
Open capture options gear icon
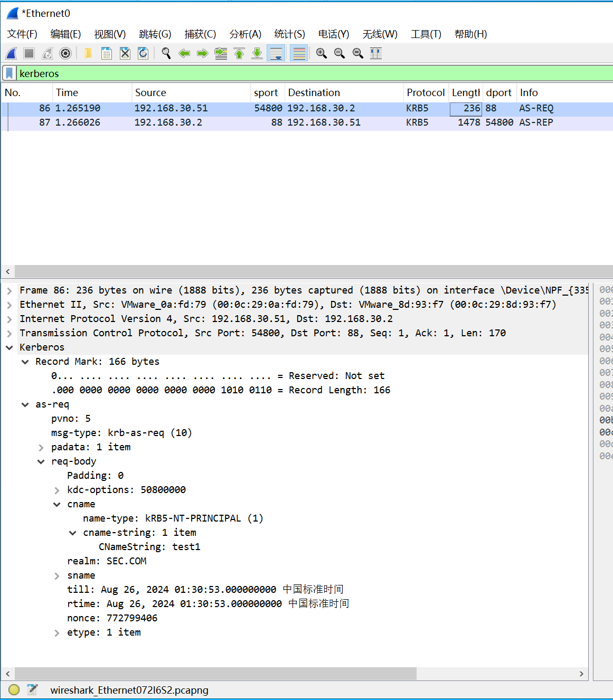(65, 53)
